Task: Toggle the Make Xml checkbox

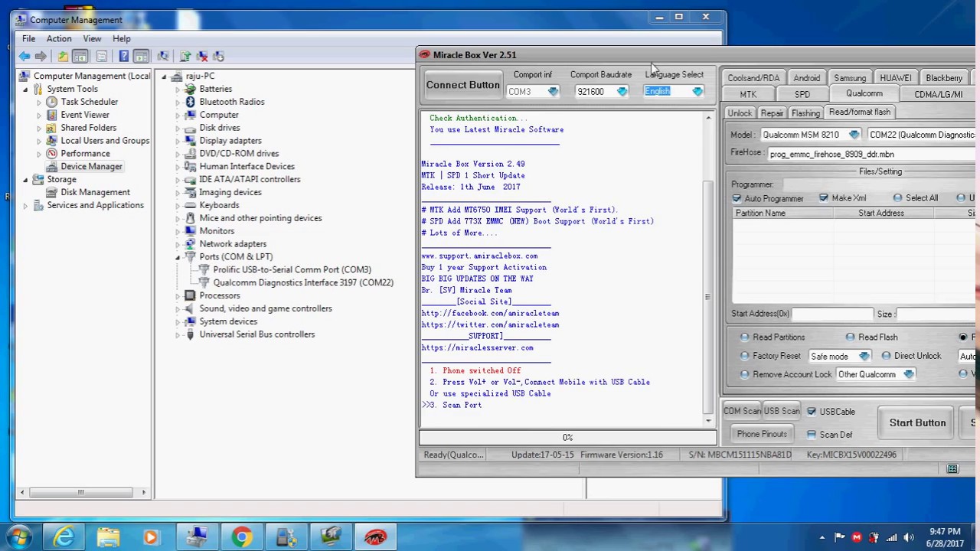Action: tap(824, 198)
